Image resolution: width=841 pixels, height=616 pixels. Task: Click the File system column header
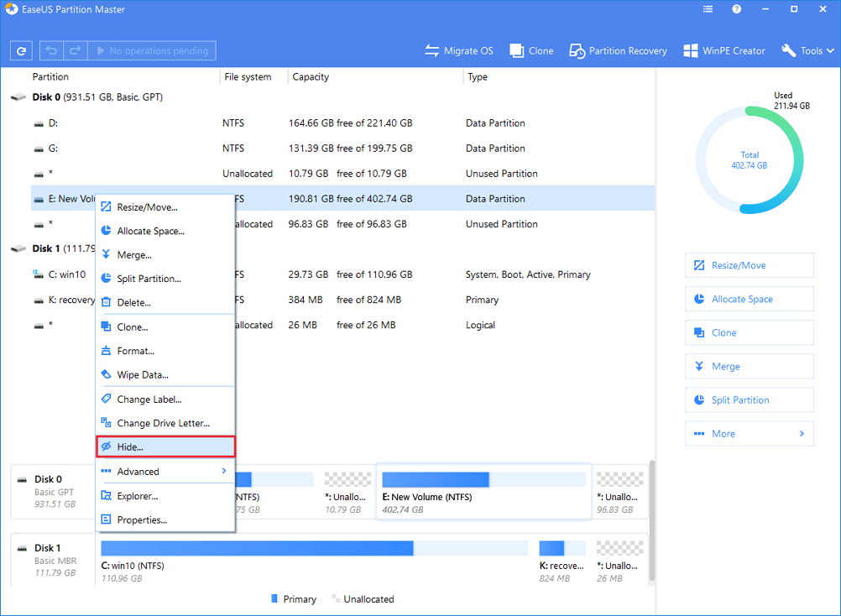[x=248, y=76]
